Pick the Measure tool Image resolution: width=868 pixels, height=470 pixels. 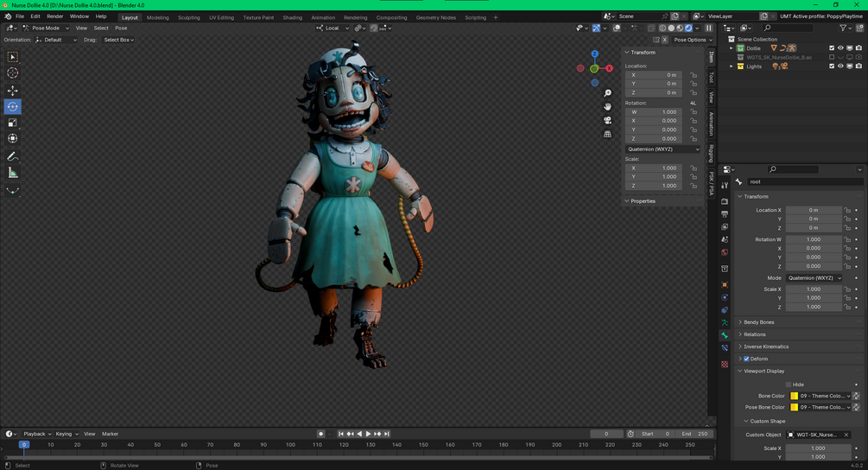click(x=12, y=174)
